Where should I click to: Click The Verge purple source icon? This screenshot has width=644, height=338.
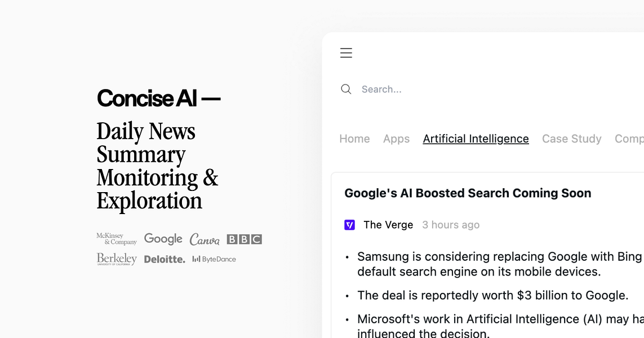[x=349, y=225]
